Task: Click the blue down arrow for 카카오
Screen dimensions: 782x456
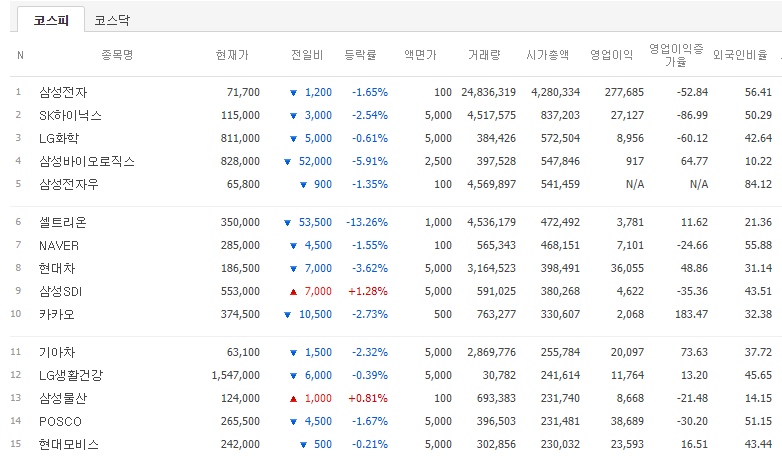Action: point(287,315)
